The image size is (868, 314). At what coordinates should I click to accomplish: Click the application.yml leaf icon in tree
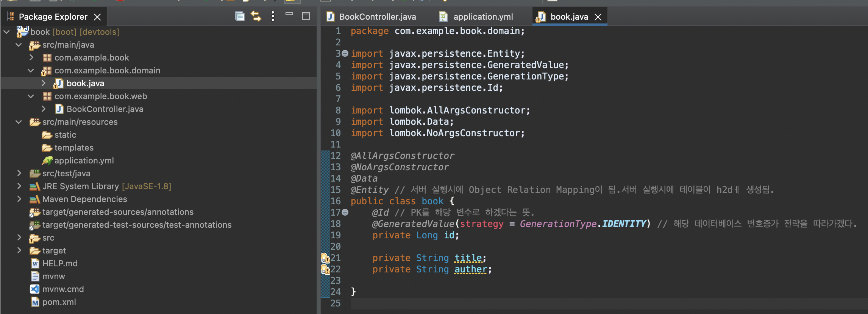(x=47, y=161)
